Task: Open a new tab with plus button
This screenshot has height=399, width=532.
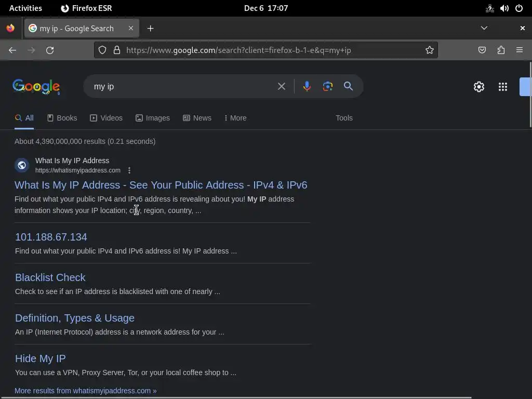Action: [x=150, y=29]
